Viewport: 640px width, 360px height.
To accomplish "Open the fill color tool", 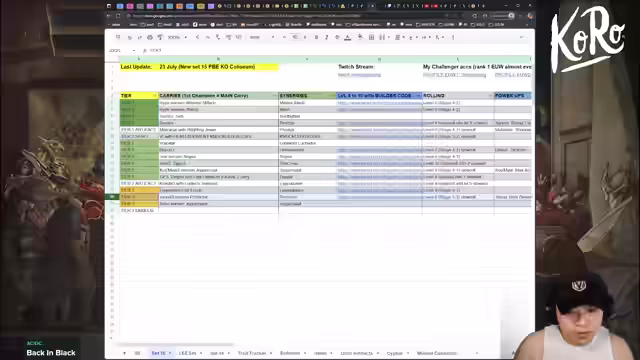I will pyautogui.click(x=360, y=37).
